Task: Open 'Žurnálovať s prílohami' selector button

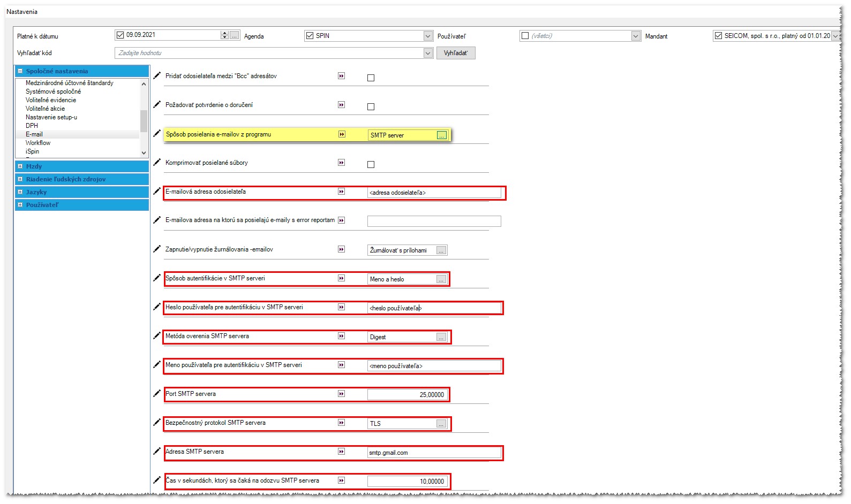Action: (x=441, y=250)
